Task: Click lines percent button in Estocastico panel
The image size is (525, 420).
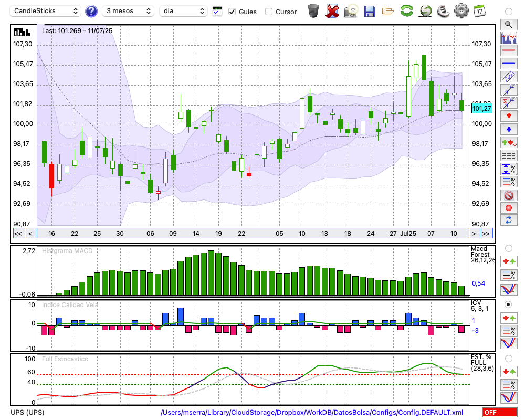Action: [x=509, y=384]
